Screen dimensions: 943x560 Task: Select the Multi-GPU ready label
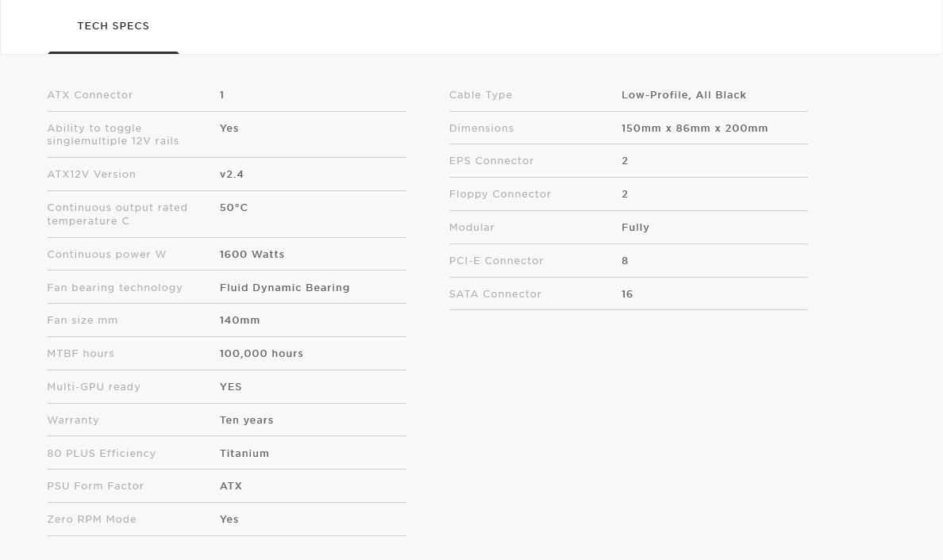94,387
